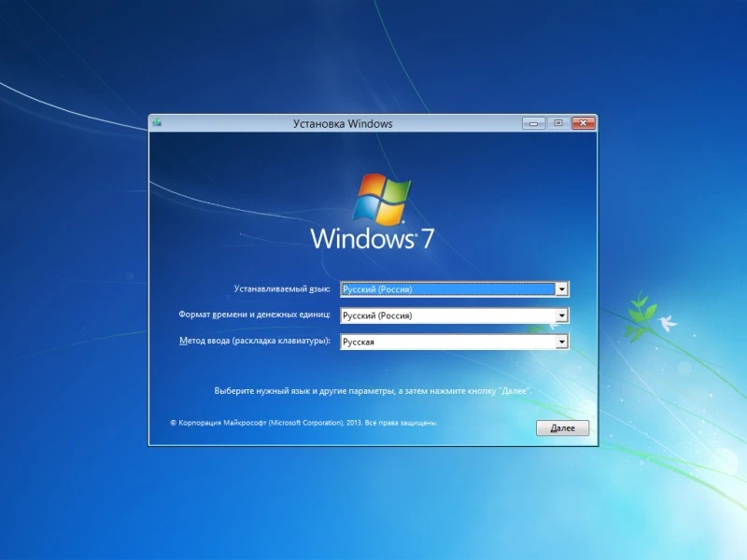Viewport: 747px width, 560px height.
Task: Click the keyboard input method label
Action: pyautogui.click(x=258, y=342)
